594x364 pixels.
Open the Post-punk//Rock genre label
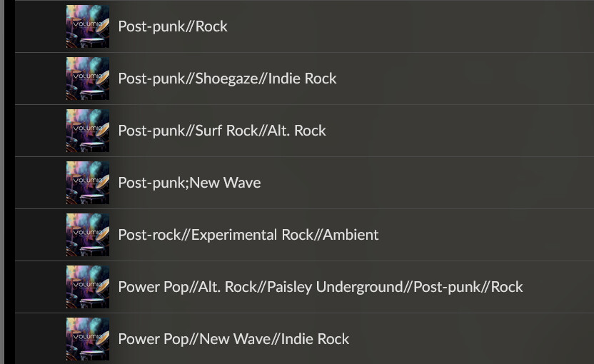coord(173,26)
